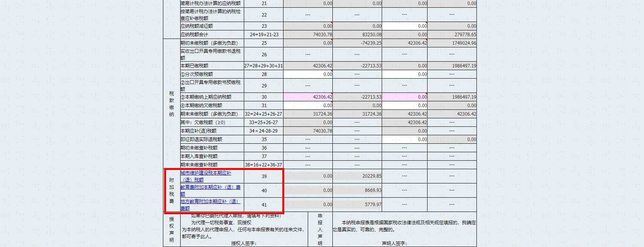Click the row label 应纳税额减征额
The height and width of the screenshot is (247, 644).
(197, 26)
